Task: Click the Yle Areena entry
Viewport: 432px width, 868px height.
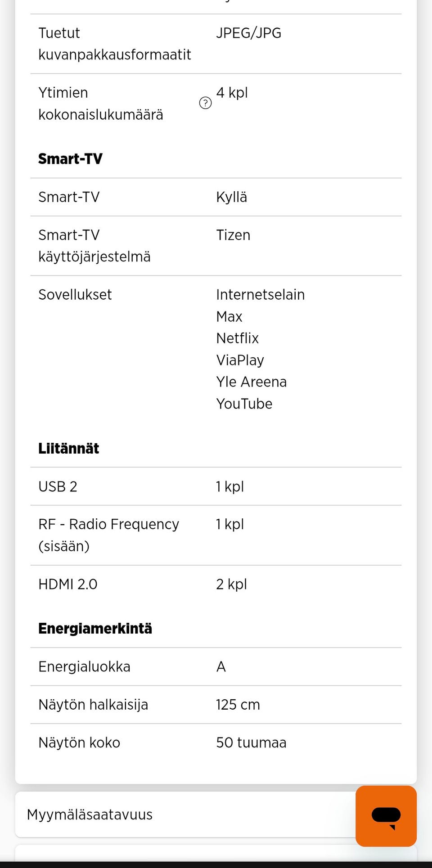Action: [x=251, y=382]
